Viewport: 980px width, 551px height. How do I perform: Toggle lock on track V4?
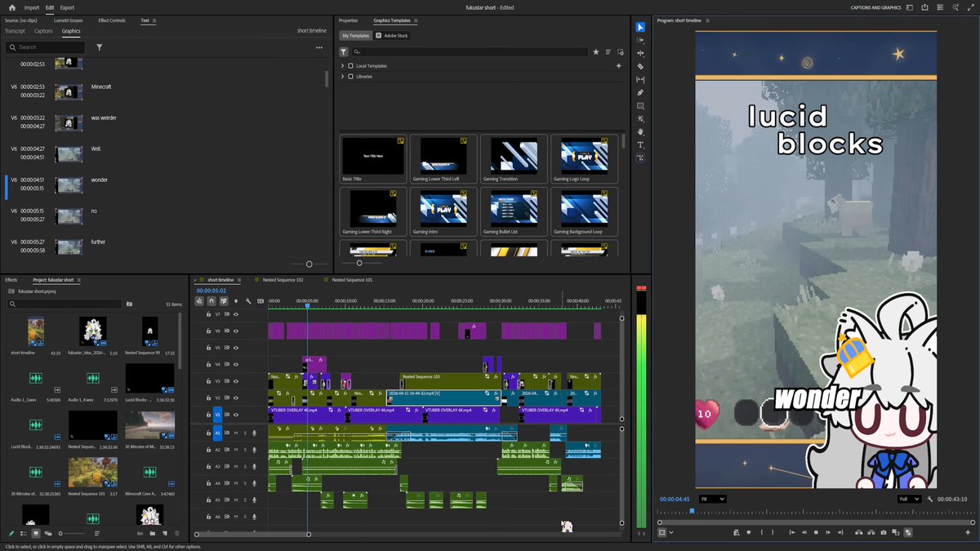[x=208, y=364]
